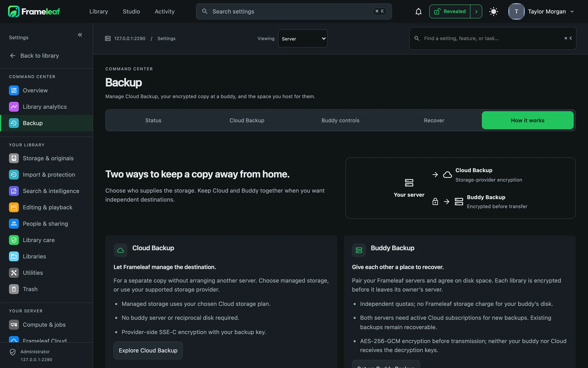Open Library care shield icon
This screenshot has width=588, height=368.
14,240
